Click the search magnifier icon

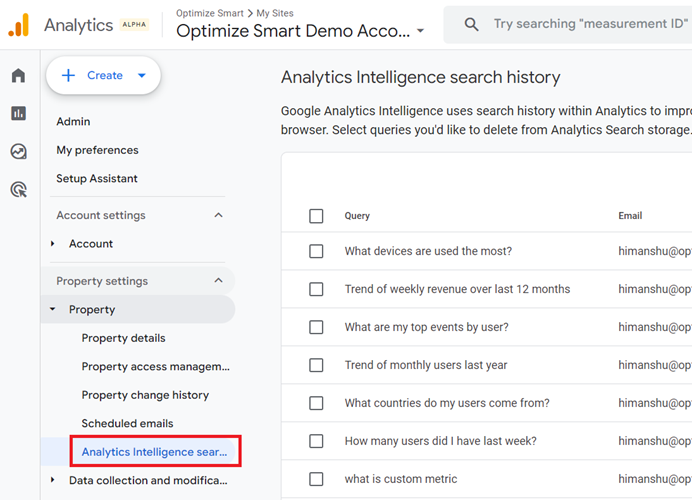471,24
